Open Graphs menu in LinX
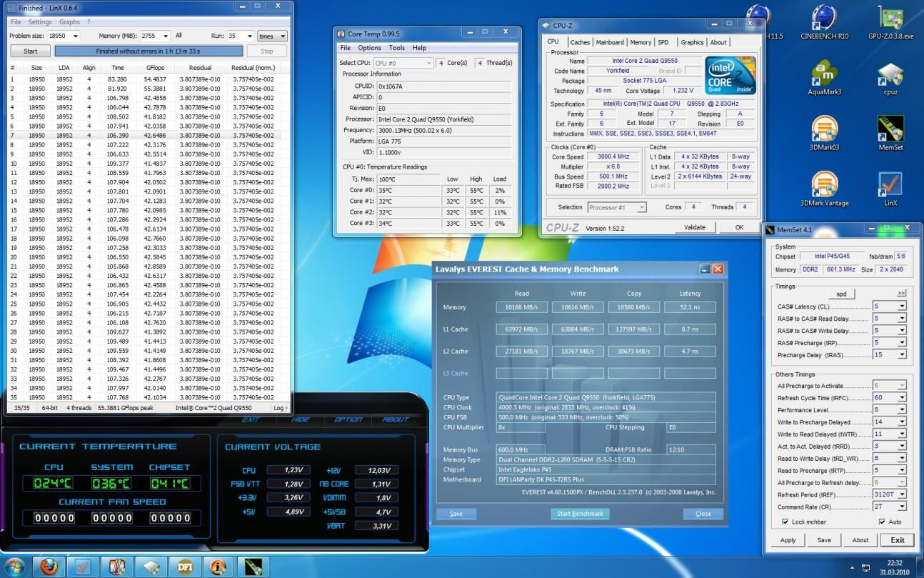The height and width of the screenshot is (578, 924). click(69, 22)
